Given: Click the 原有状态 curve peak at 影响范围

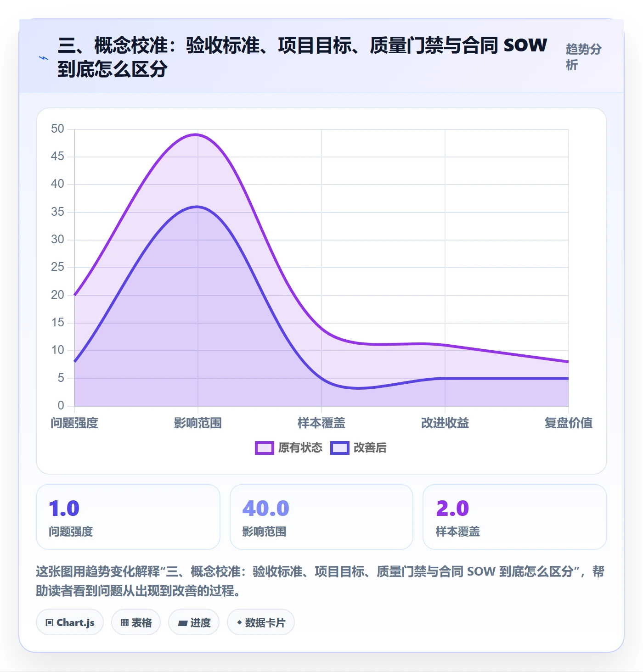Looking at the screenshot, I should click(196, 134).
